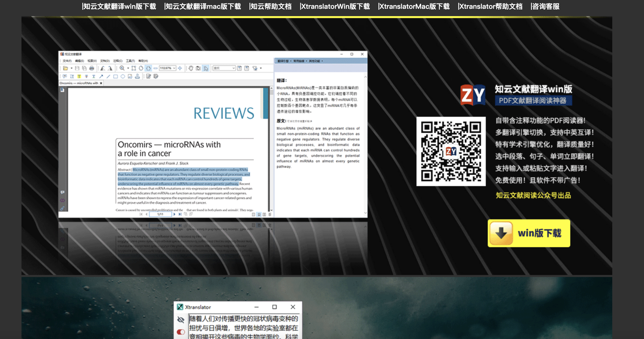
Task: Click the zoom in magnifier icon
Action: [x=122, y=68]
